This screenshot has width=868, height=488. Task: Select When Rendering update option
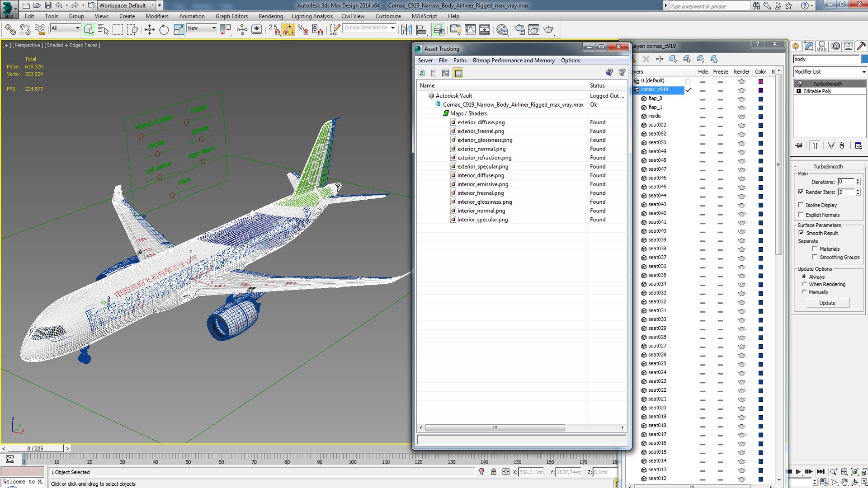pyautogui.click(x=804, y=284)
